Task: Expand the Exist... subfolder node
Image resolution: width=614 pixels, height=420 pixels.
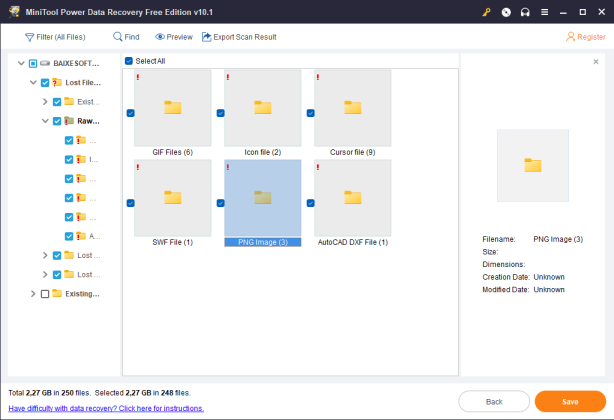Action: coord(45,102)
